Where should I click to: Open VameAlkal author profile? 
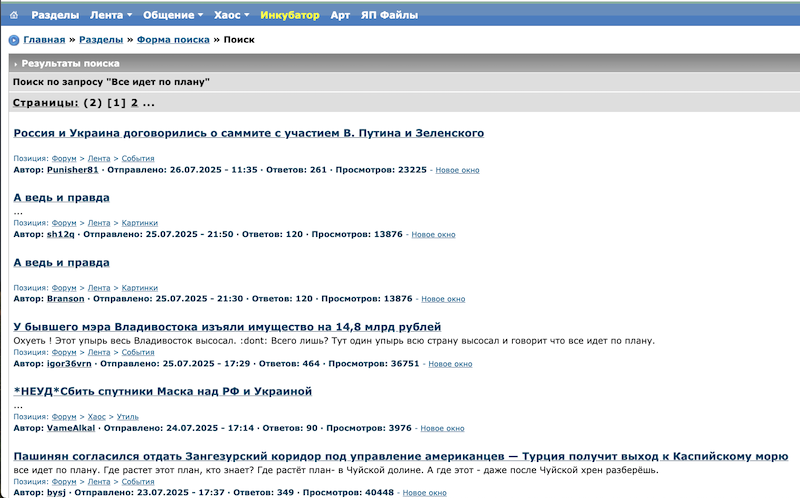coord(71,428)
